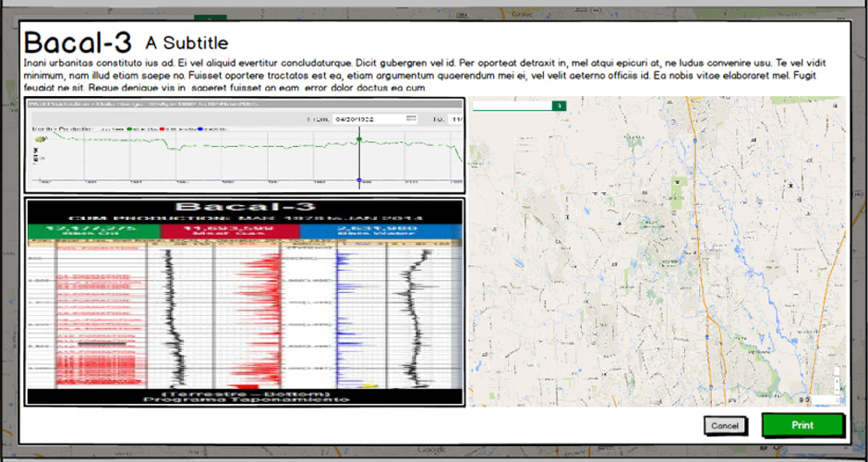
Task: Click the To date field in chart
Action: [456, 119]
